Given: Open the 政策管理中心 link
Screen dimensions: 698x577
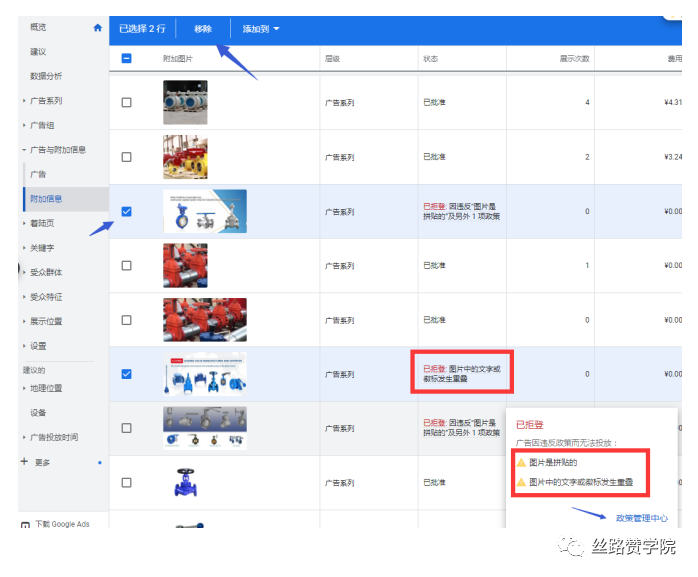Looking at the screenshot, I should click(x=641, y=518).
